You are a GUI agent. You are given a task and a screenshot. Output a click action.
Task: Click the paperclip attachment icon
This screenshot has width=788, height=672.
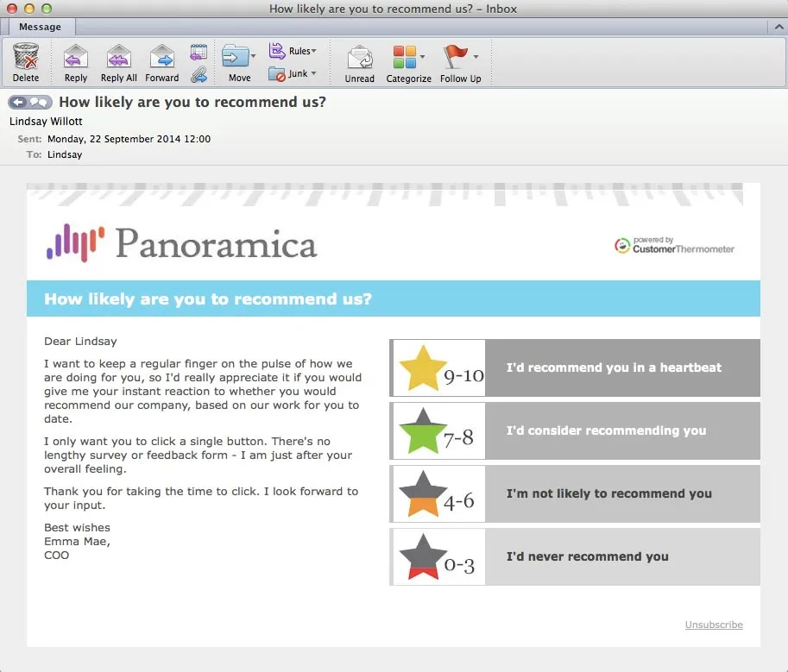[199, 75]
